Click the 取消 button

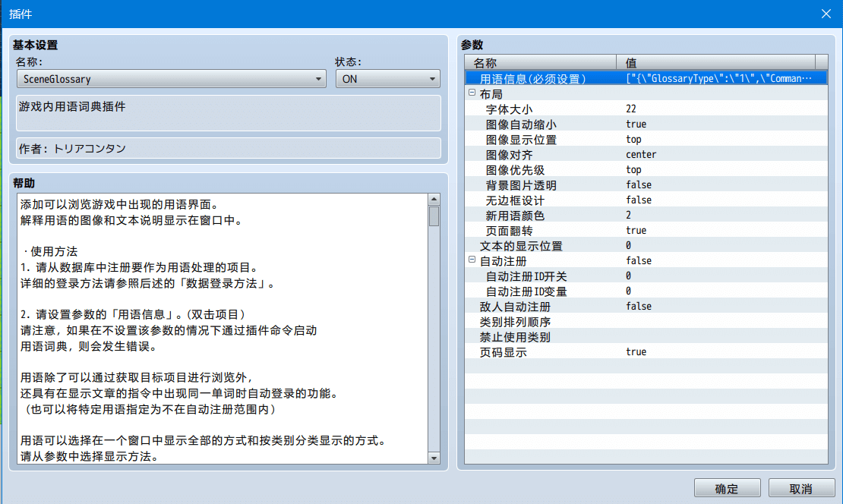coord(801,488)
